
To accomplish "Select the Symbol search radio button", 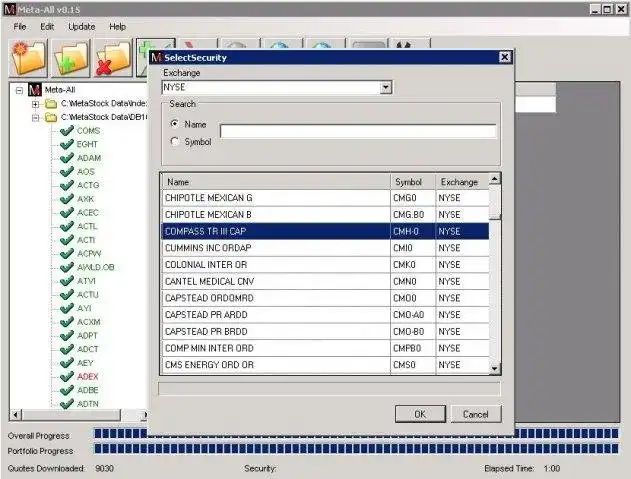I will [175, 141].
